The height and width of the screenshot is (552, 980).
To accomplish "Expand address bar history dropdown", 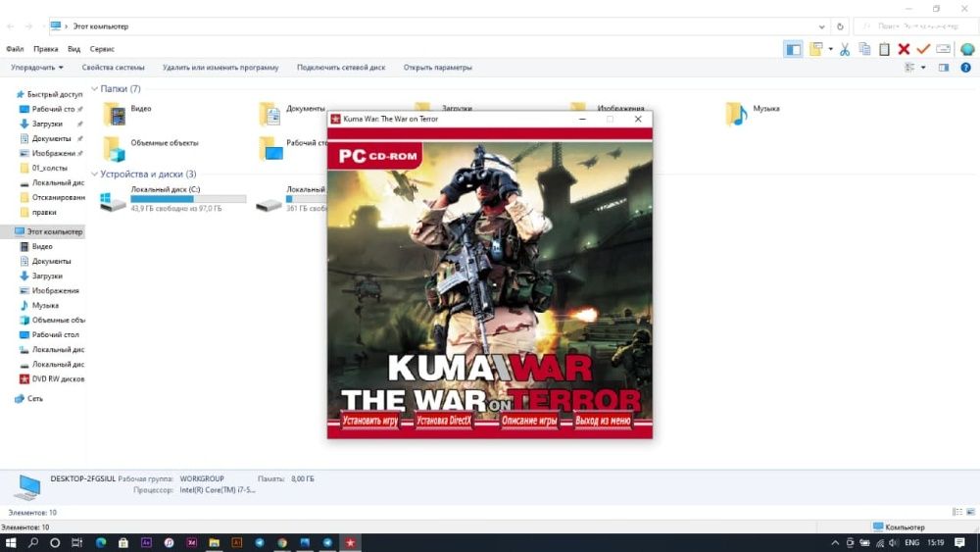I will pos(822,26).
